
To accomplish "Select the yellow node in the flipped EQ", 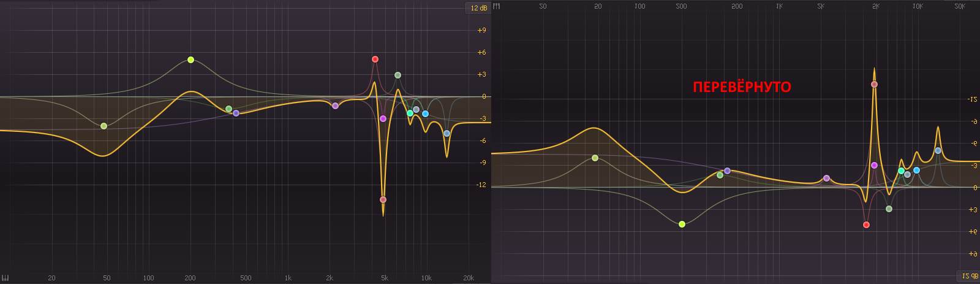I will tap(682, 224).
